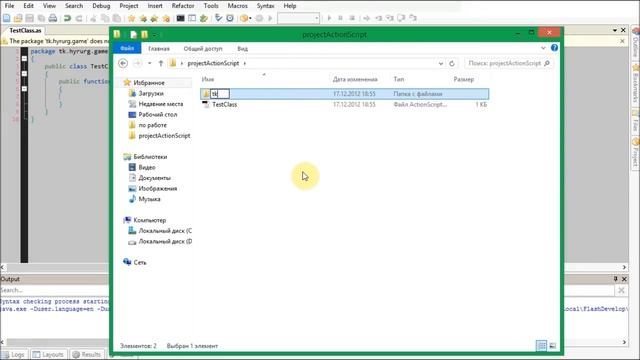Select the TestClass file row

[345, 104]
